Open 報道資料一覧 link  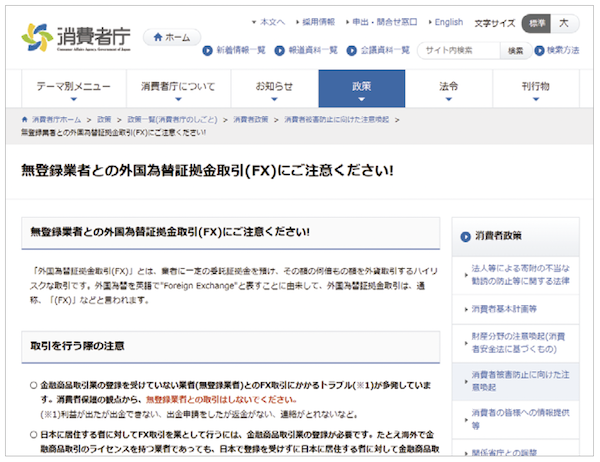pos(313,50)
